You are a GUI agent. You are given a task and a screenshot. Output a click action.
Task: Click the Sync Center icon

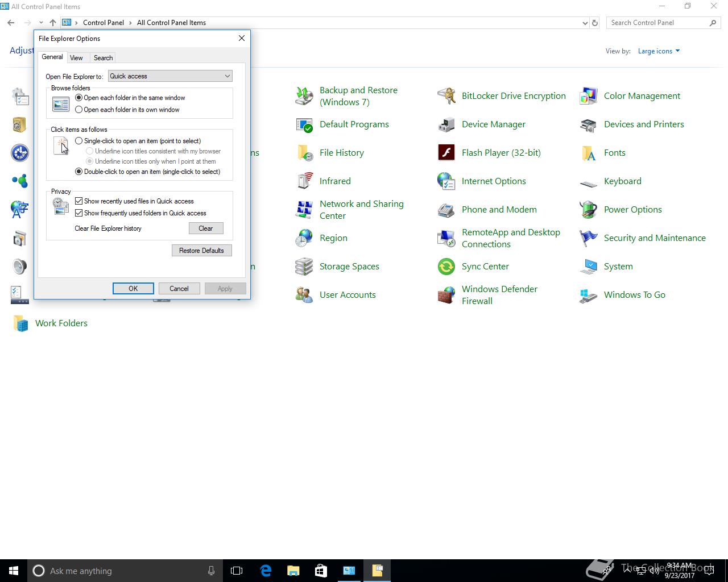click(446, 267)
